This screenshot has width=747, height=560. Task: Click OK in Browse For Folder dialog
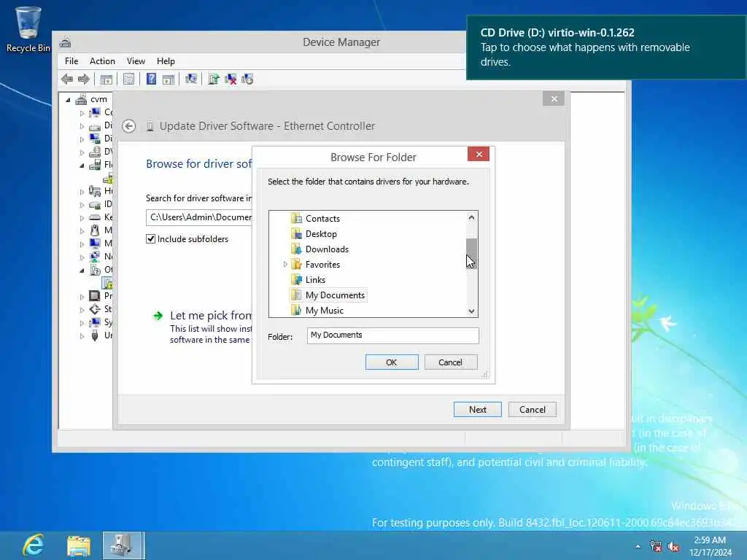392,362
